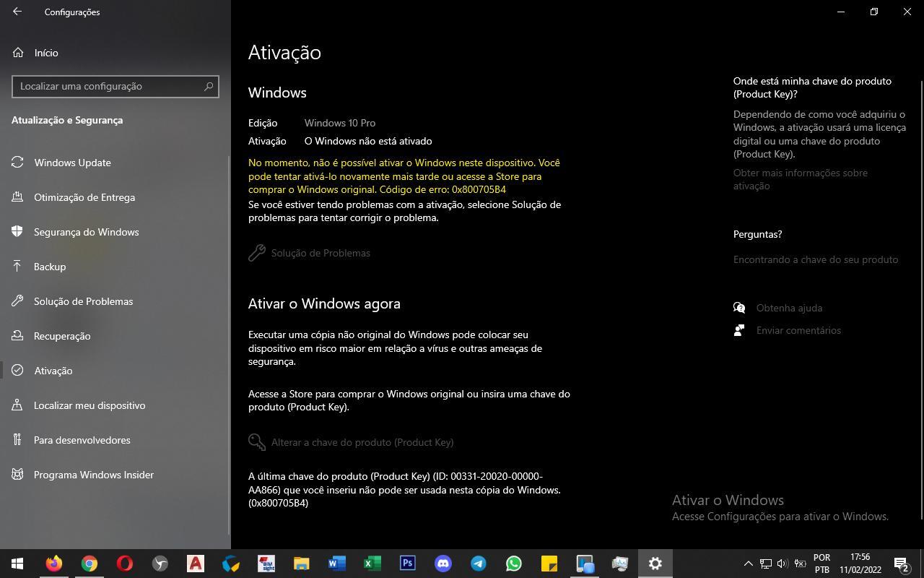Open the clock showing 17:56
This screenshot has width=924, height=578.
860,564
